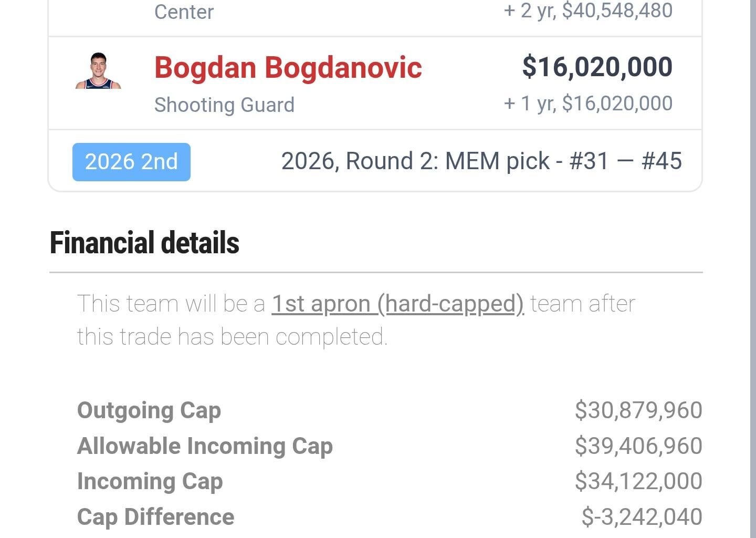Select the Incoming Cap label

[149, 481]
